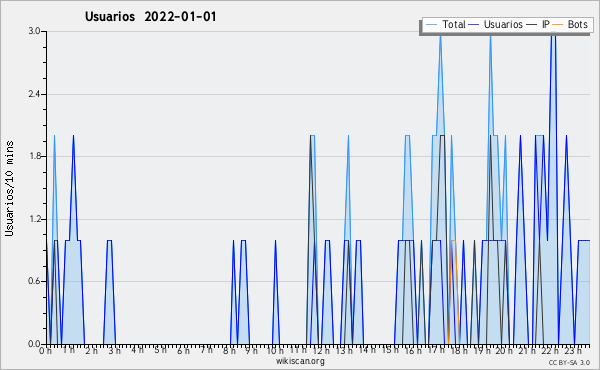This screenshot has width=600, height=370.
Task: Click the orange Bots legend line
Action: pyautogui.click(x=558, y=25)
